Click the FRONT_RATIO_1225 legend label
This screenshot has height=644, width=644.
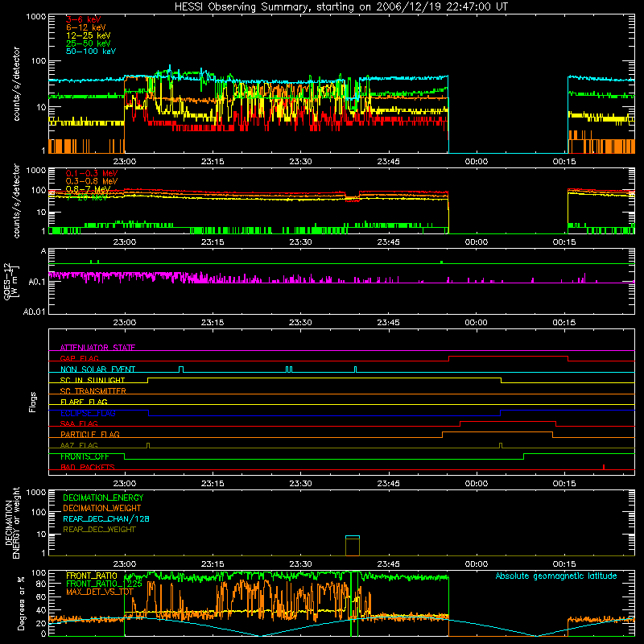tap(104, 584)
